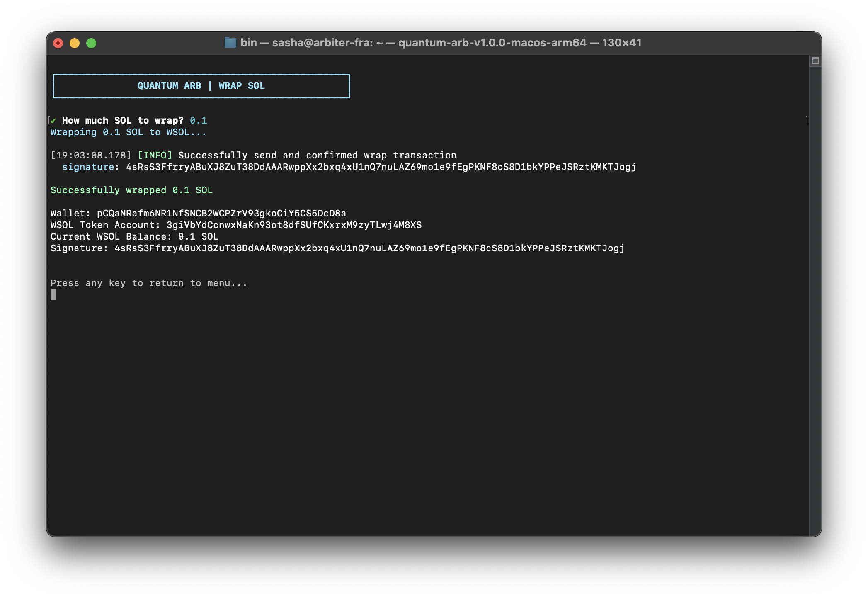This screenshot has height=598, width=868.
Task: Click the block cursor below the prompt
Action: (53, 294)
